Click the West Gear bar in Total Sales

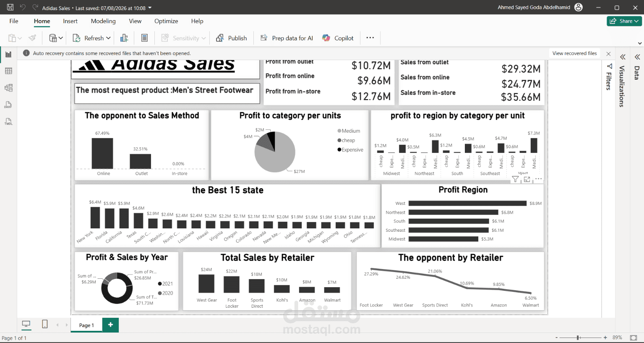[206, 283]
